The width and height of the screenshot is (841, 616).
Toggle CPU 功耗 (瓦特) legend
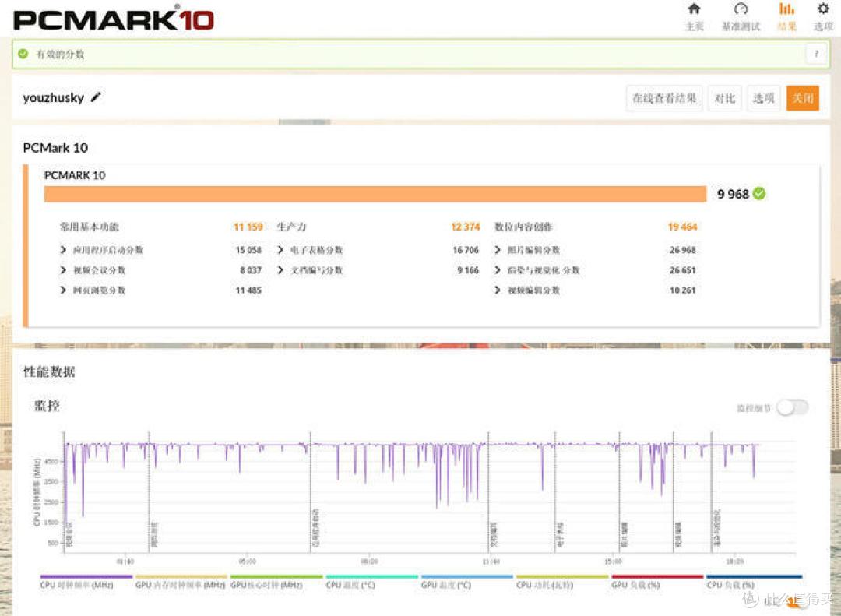[x=562, y=583]
